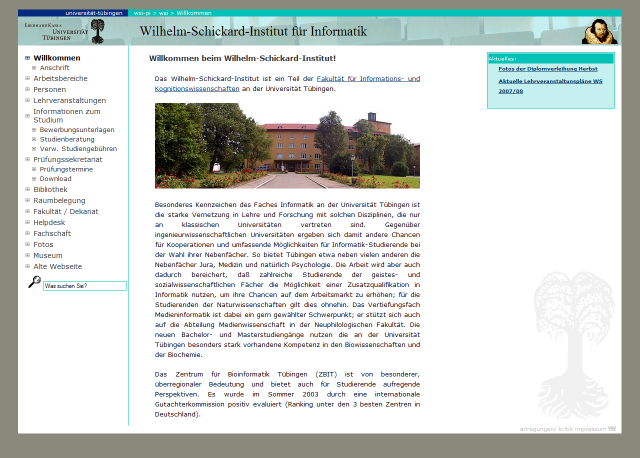Open the Museum page
This screenshot has width=640, height=458.
coord(48,256)
